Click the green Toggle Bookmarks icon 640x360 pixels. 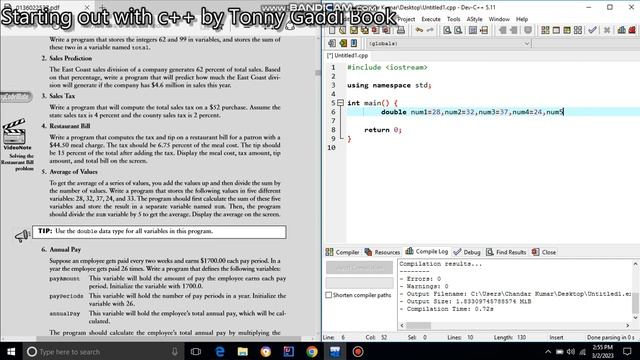coord(343,43)
